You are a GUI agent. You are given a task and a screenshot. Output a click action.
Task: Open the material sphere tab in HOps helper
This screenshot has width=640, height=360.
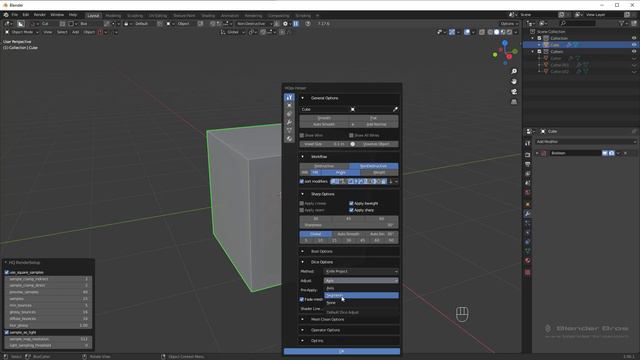(289, 139)
